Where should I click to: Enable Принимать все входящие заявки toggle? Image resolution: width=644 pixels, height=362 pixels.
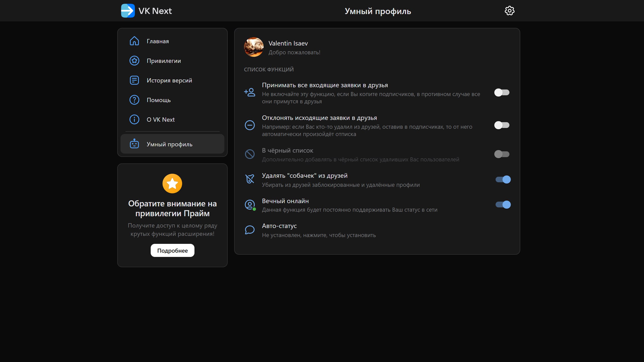coord(502,92)
